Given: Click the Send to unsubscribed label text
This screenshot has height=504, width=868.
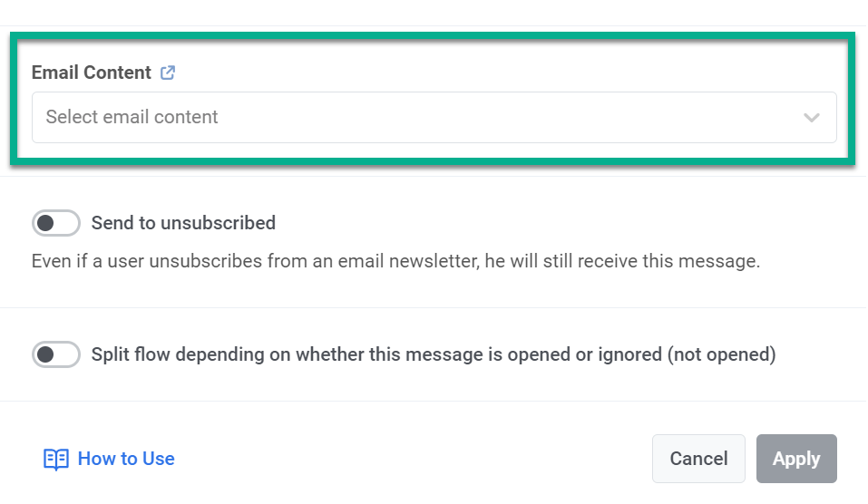Looking at the screenshot, I should 183,223.
